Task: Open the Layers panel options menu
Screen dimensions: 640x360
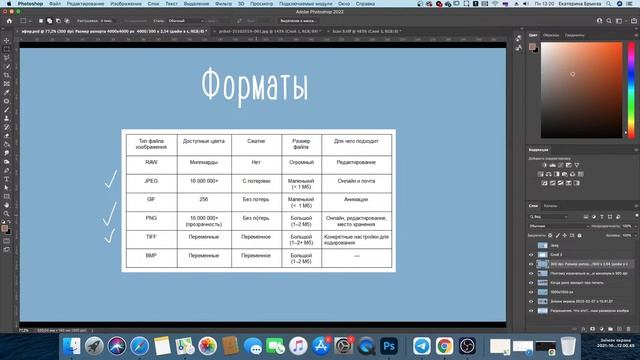Action: pyautogui.click(x=636, y=206)
